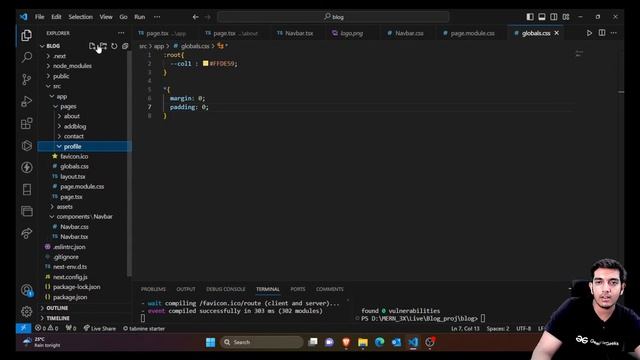Run the file with play icon

coord(589,33)
